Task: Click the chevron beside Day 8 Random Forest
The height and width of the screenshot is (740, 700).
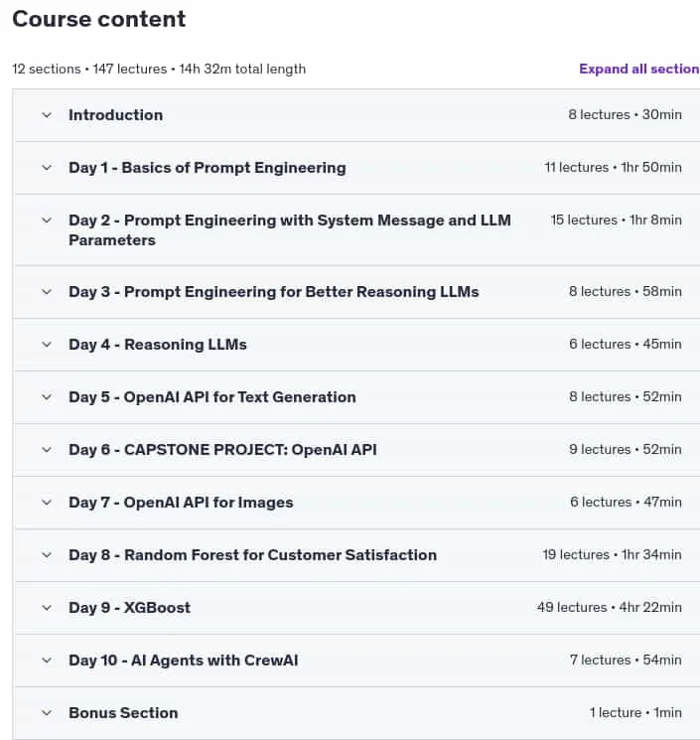Action: (x=47, y=555)
